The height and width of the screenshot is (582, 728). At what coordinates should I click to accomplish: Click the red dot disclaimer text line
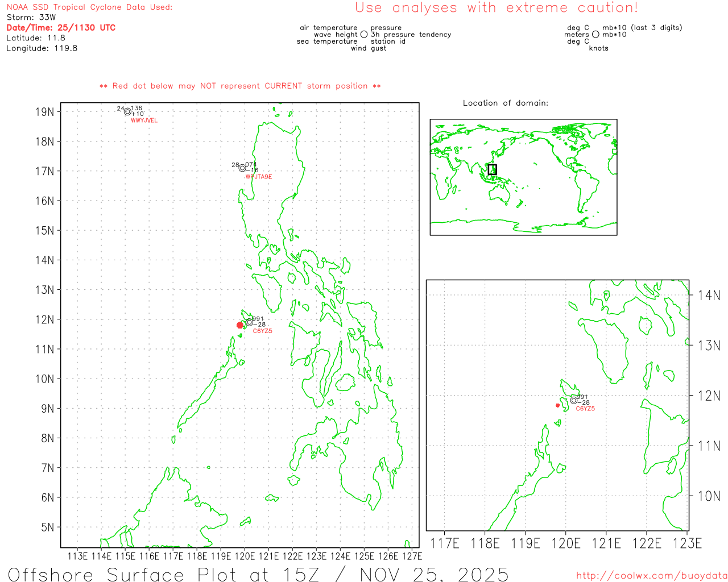tap(240, 86)
